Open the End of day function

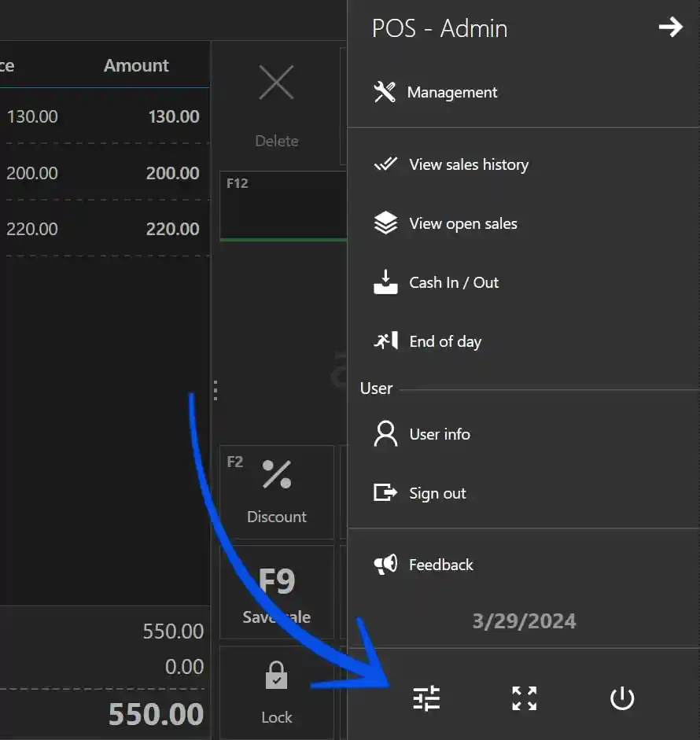(445, 341)
